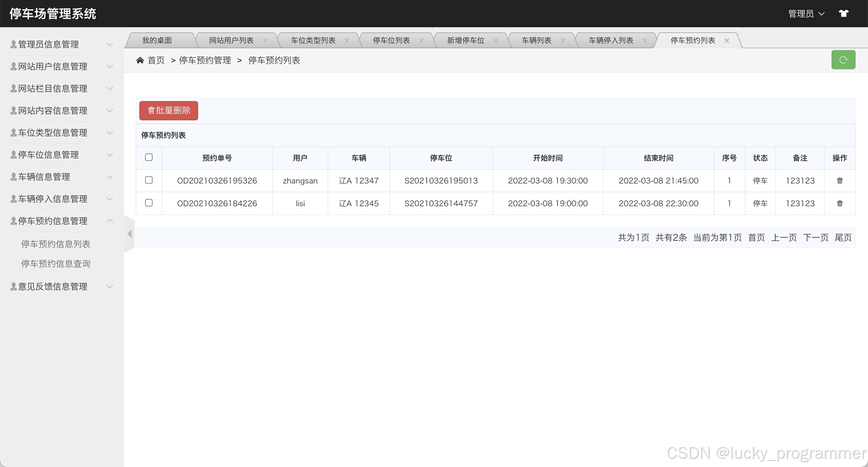This screenshot has width=868, height=467.
Task: Delete the lisi reservation via trash icon
Action: click(x=839, y=203)
